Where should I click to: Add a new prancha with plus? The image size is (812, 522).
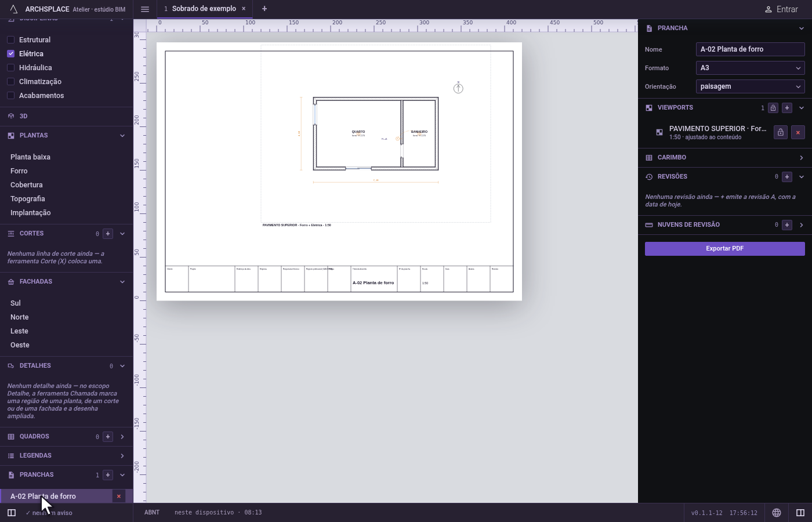(108, 475)
